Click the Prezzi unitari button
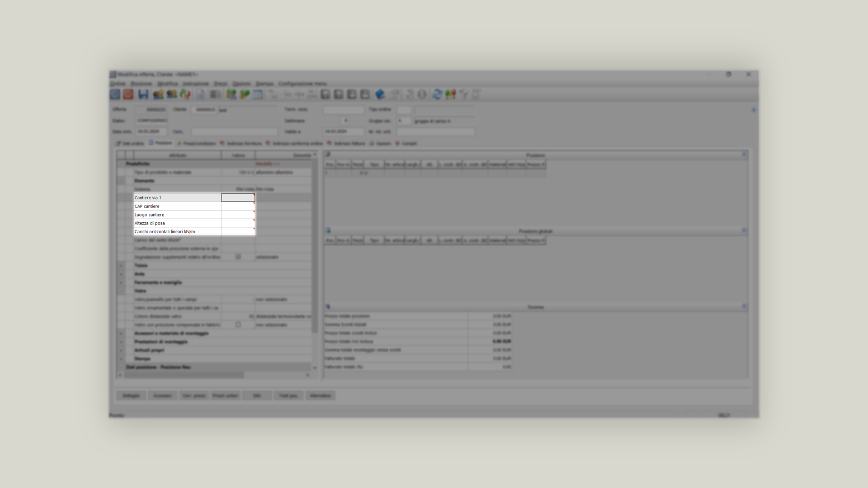Image resolution: width=868 pixels, height=488 pixels. tap(225, 396)
